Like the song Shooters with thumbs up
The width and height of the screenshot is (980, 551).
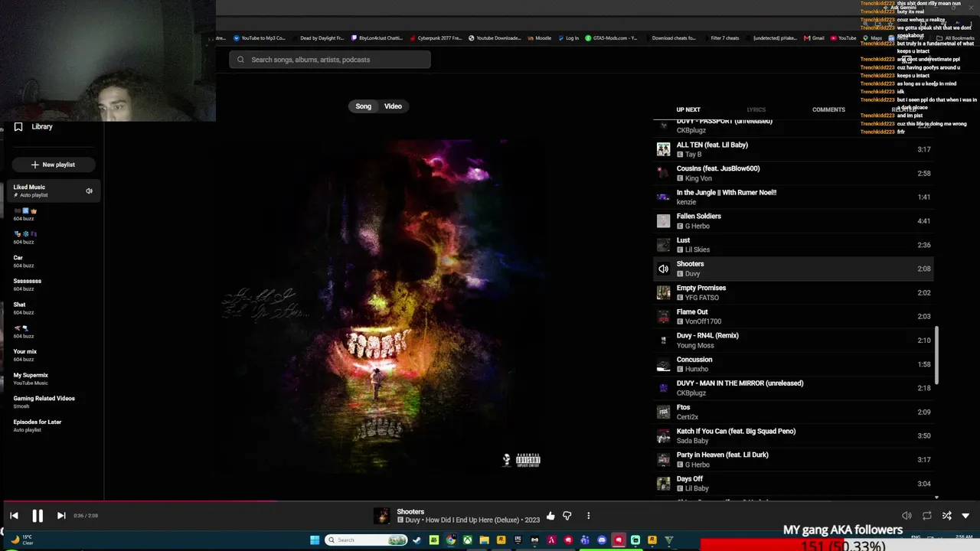point(550,516)
